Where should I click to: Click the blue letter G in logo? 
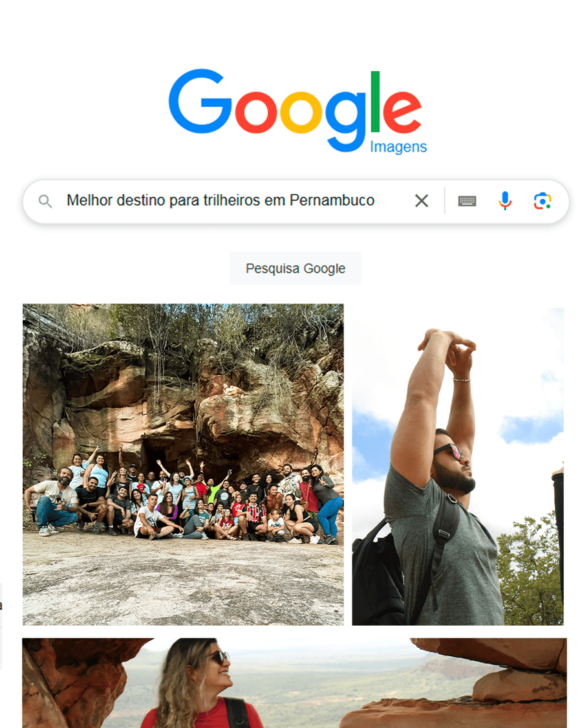[x=200, y=101]
